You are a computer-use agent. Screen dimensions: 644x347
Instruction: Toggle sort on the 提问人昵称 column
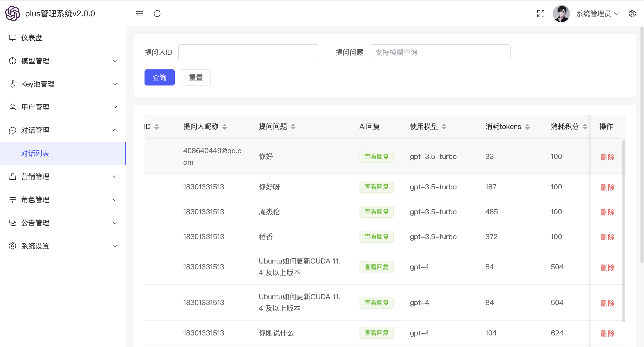225,127
